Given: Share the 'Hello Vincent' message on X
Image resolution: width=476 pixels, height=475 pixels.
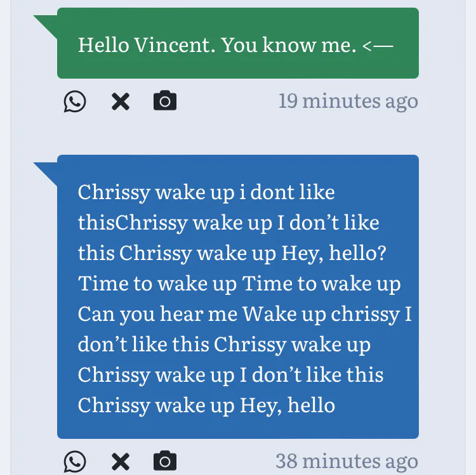Looking at the screenshot, I should [120, 101].
